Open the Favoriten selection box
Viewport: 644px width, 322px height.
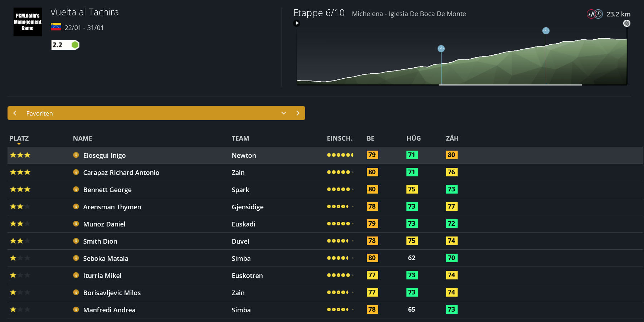[156, 113]
